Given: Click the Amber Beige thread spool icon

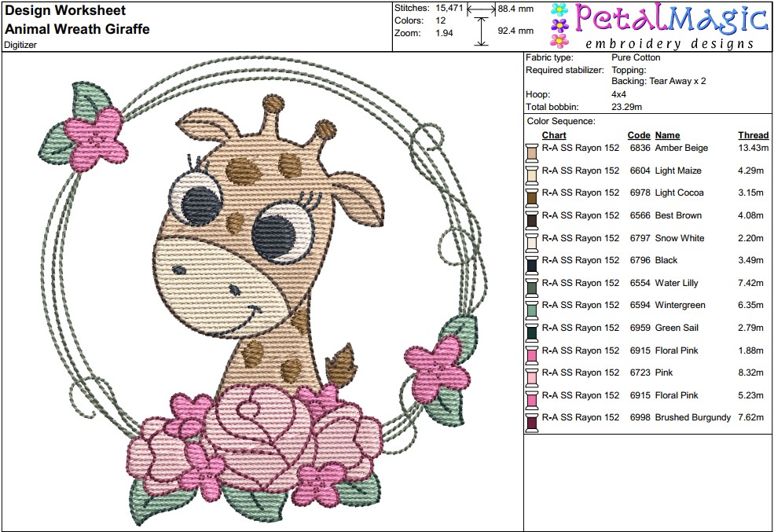Looking at the screenshot, I should (532, 152).
